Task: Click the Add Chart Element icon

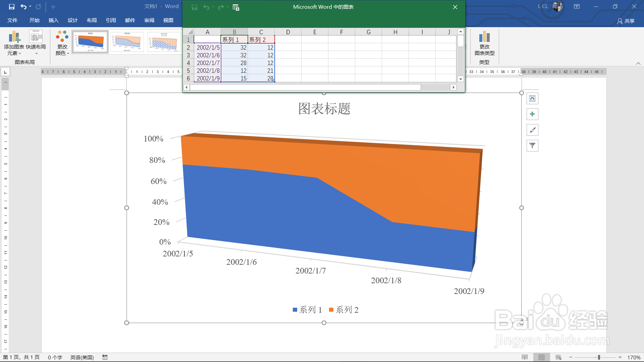Action: coord(14,37)
